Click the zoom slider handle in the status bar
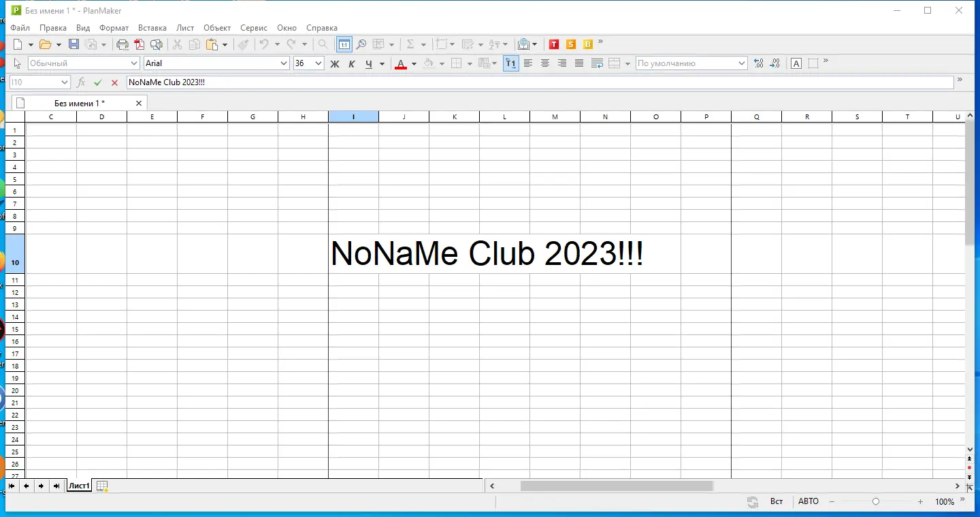Screen dimensions: 980x517 coord(876,502)
